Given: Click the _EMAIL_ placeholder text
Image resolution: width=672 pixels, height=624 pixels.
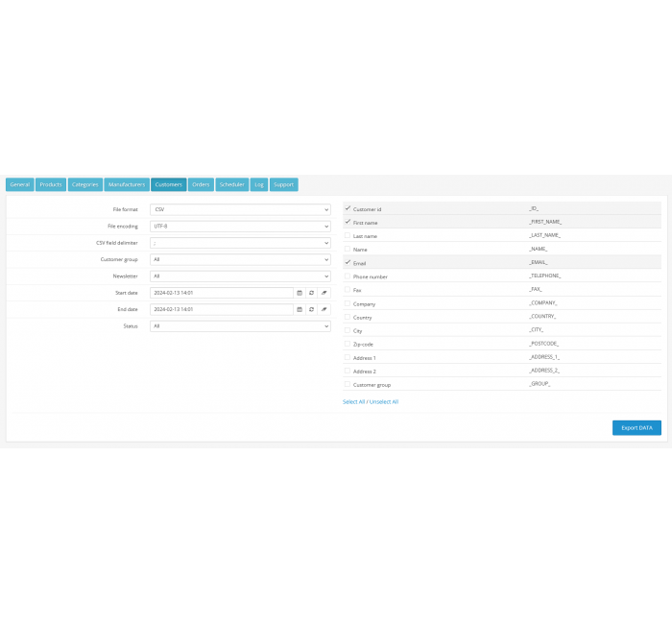Looking at the screenshot, I should point(539,262).
